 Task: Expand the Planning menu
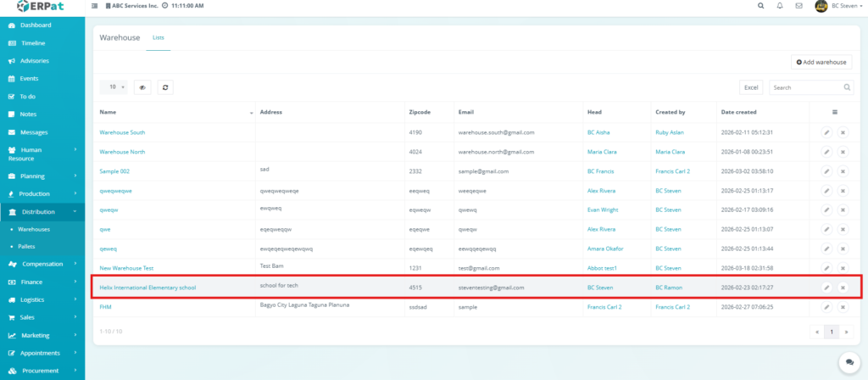(x=42, y=176)
